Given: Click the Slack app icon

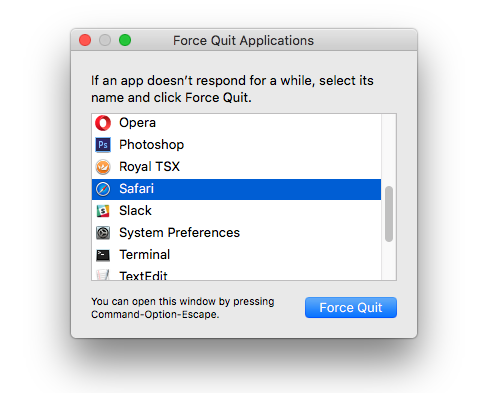Looking at the screenshot, I should click(103, 211).
